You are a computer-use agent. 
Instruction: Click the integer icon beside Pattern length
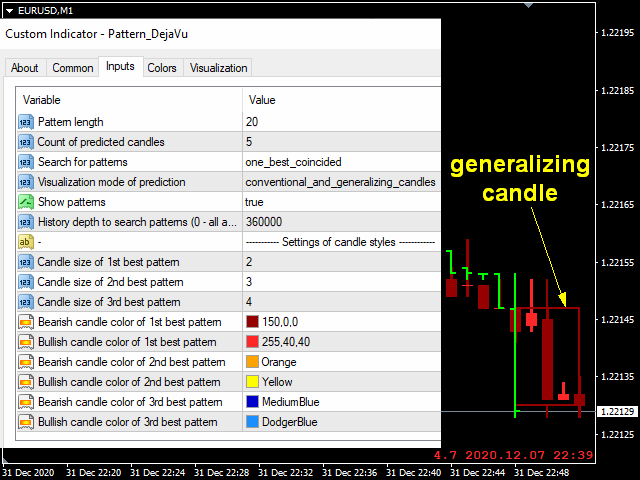[26, 122]
